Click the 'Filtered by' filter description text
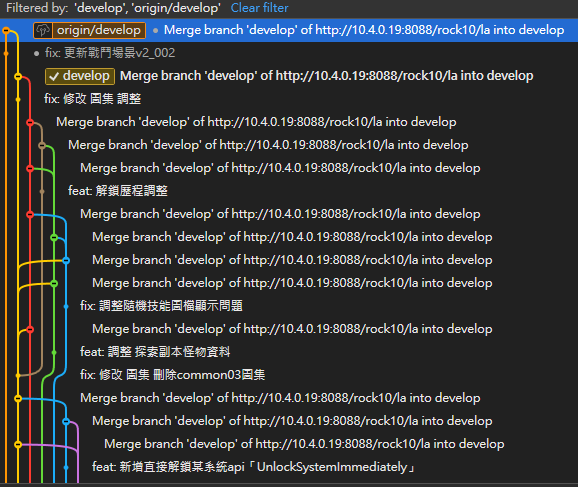The width and height of the screenshot is (578, 487). [x=114, y=8]
